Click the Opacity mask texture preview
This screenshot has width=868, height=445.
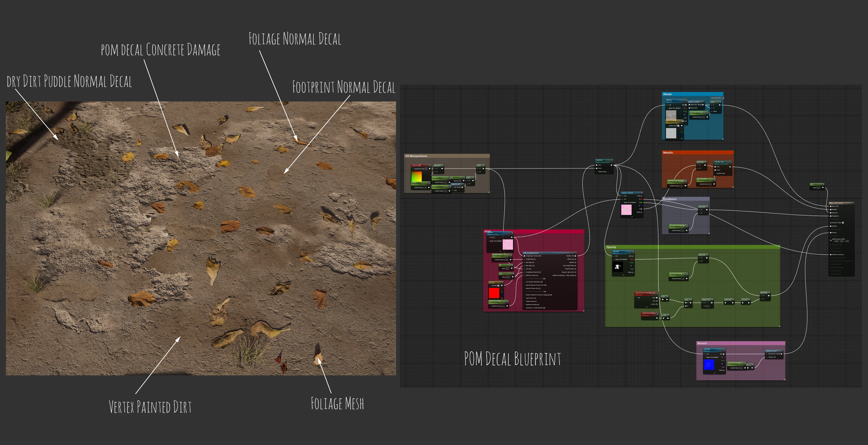coord(618,267)
